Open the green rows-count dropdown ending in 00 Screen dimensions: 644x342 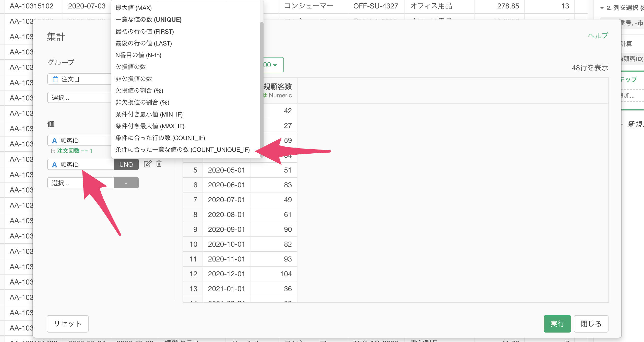(x=273, y=65)
